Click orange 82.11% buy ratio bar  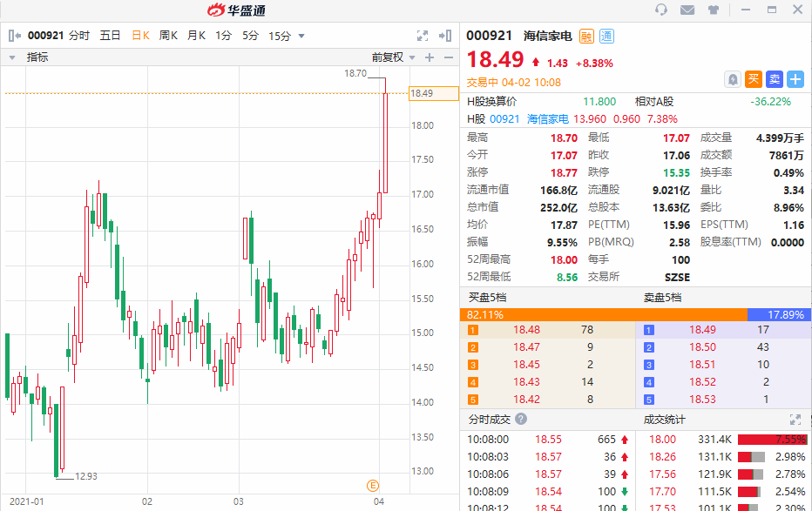(x=604, y=314)
